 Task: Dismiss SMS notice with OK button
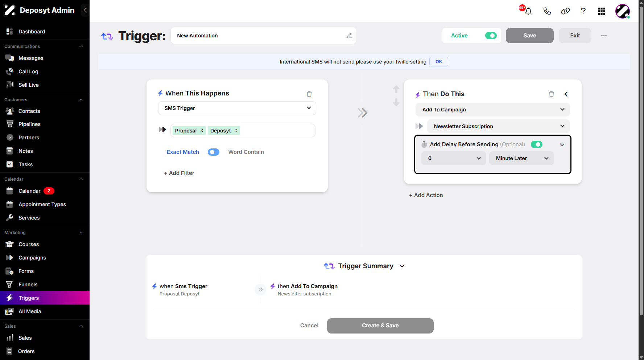[439, 62]
